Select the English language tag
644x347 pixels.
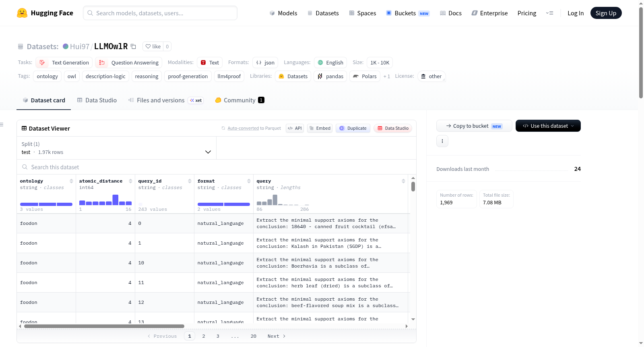click(x=330, y=62)
